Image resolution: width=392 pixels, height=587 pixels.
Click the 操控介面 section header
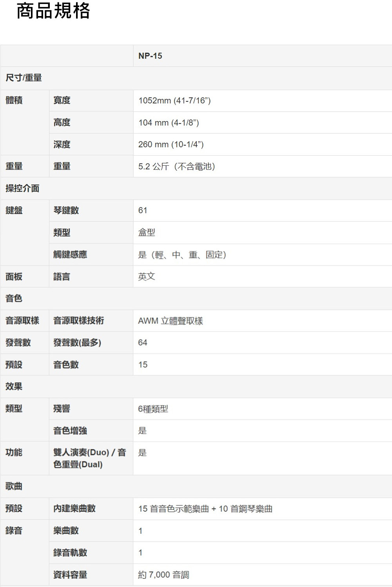point(22,188)
